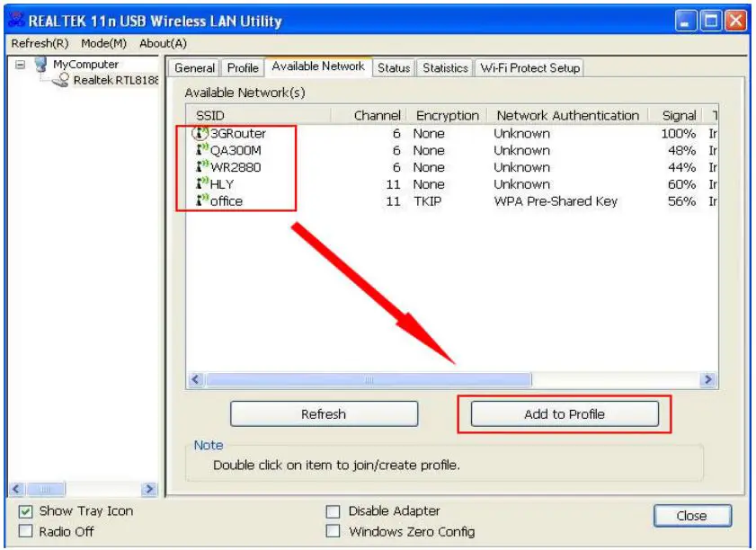Select the Realtek RTL8188 adapter icon
The height and width of the screenshot is (550, 756).
61,81
